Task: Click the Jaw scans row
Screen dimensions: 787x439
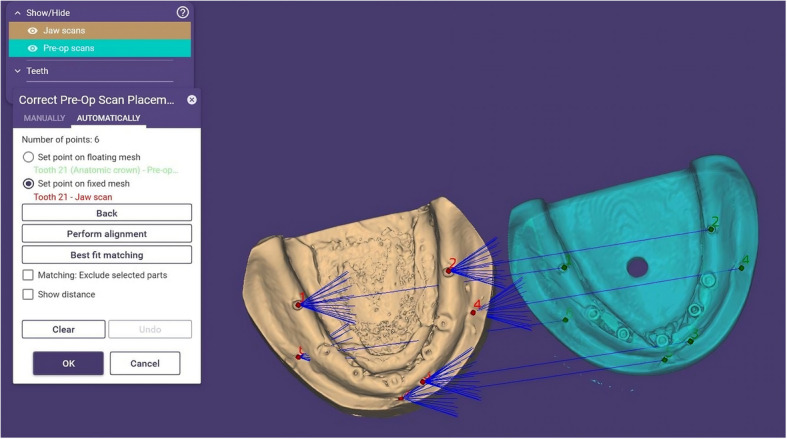Action: point(100,31)
